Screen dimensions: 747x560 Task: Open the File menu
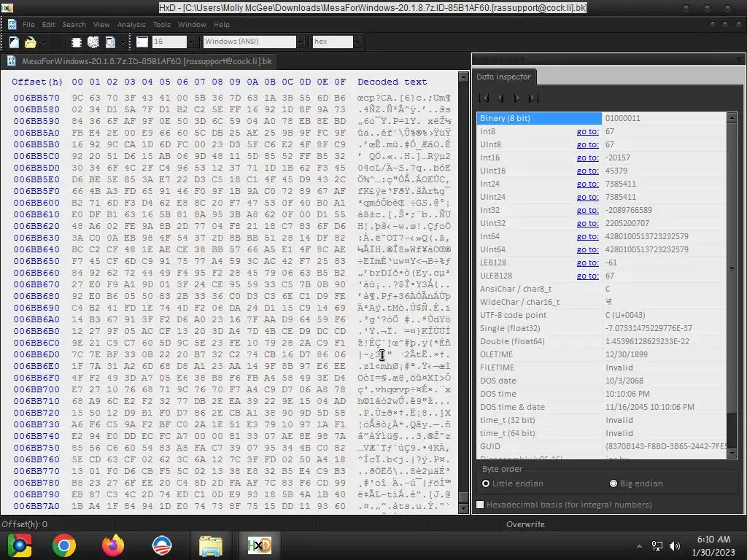[x=28, y=24]
